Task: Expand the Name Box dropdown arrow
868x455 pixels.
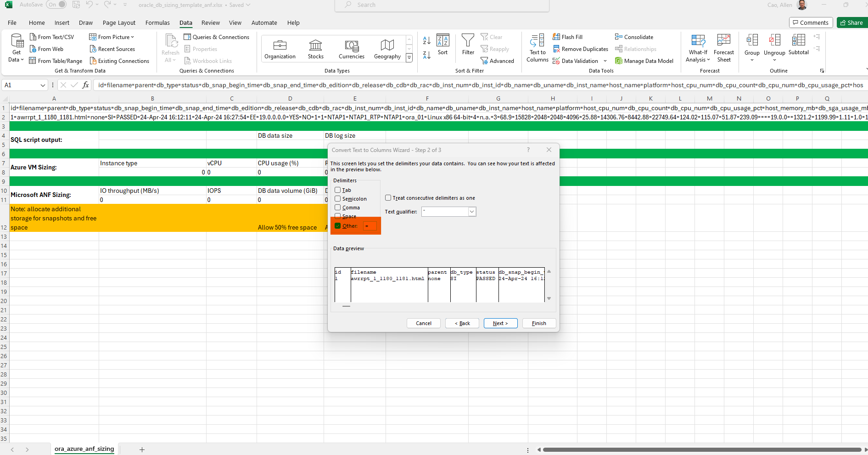Action: [x=43, y=85]
